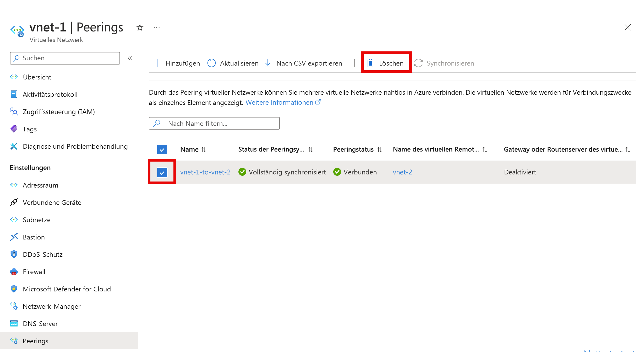Open Zugriffssteuerung (IAM) in the sidebar
This screenshot has height=352, width=644.
pyautogui.click(x=14, y=111)
